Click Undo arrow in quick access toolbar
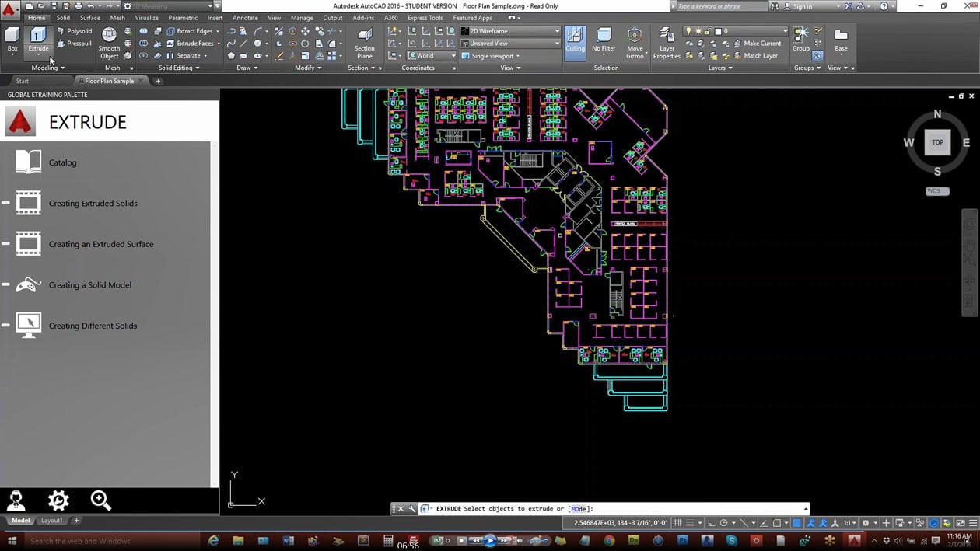The height and width of the screenshot is (551, 980). coord(91,6)
